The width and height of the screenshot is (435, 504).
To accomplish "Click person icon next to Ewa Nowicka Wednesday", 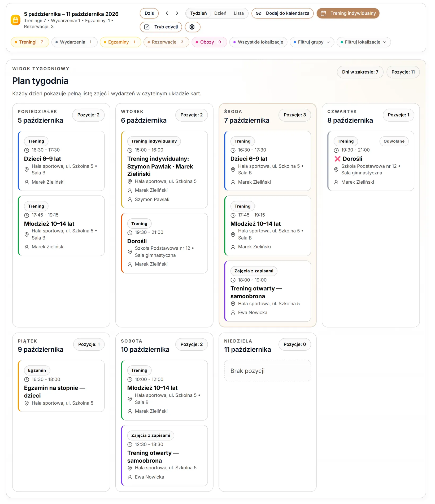I will tap(233, 313).
